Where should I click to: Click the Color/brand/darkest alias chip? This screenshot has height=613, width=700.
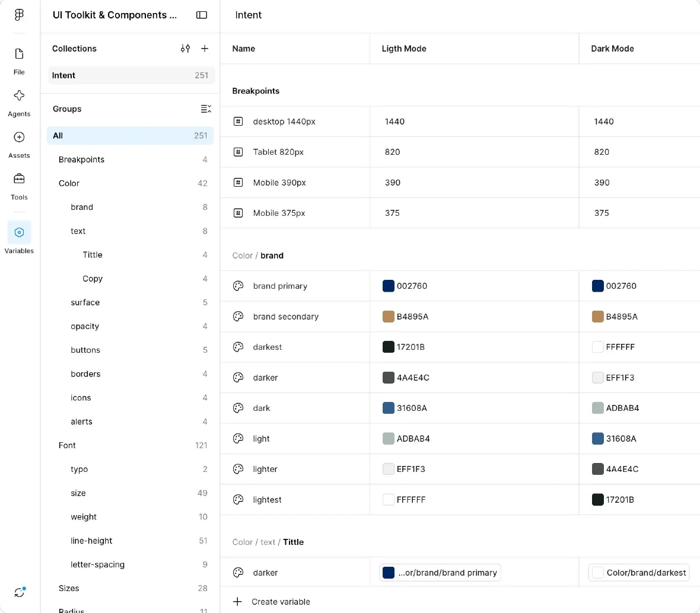[x=639, y=573]
